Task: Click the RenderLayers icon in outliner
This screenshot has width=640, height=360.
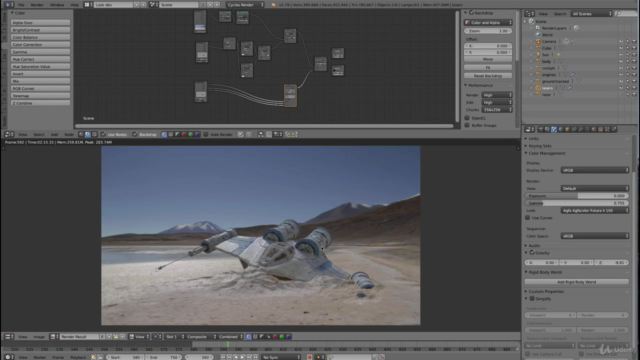Action: point(538,28)
